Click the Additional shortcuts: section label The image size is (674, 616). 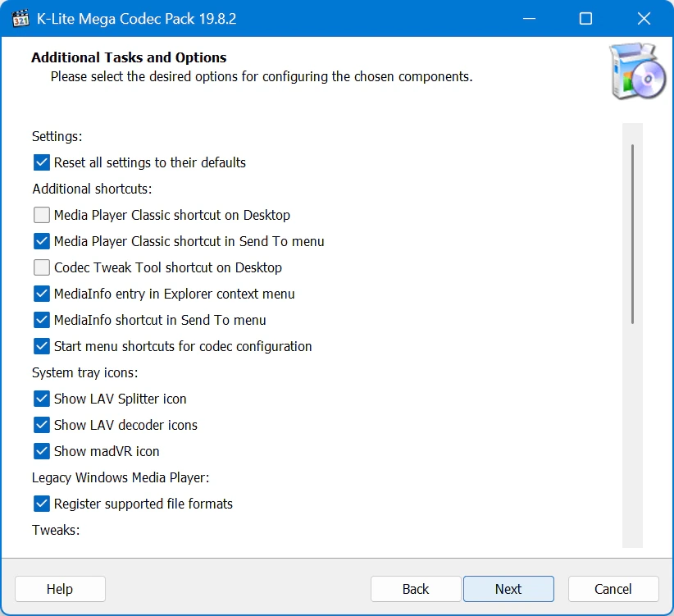coord(92,189)
